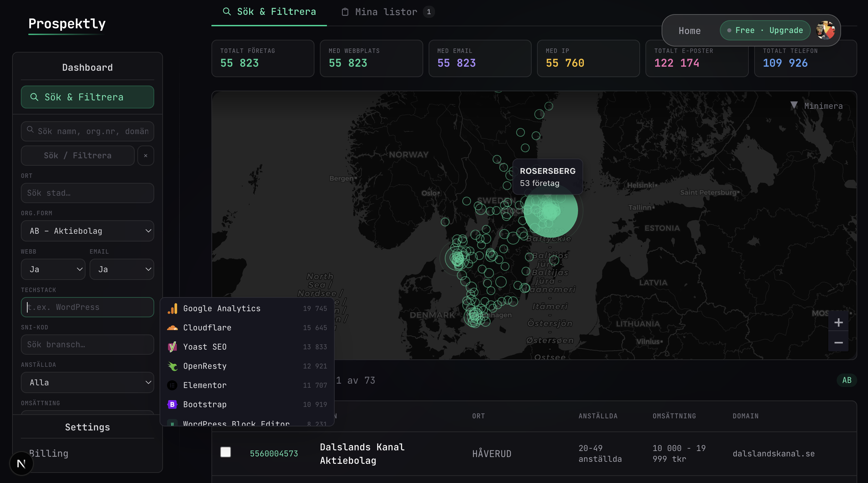Switch to the Mina listor tab
This screenshot has height=483, width=868.
pyautogui.click(x=387, y=12)
